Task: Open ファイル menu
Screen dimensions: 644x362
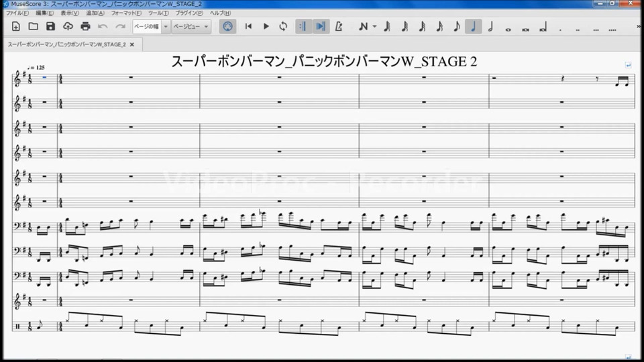Action: (x=17, y=13)
